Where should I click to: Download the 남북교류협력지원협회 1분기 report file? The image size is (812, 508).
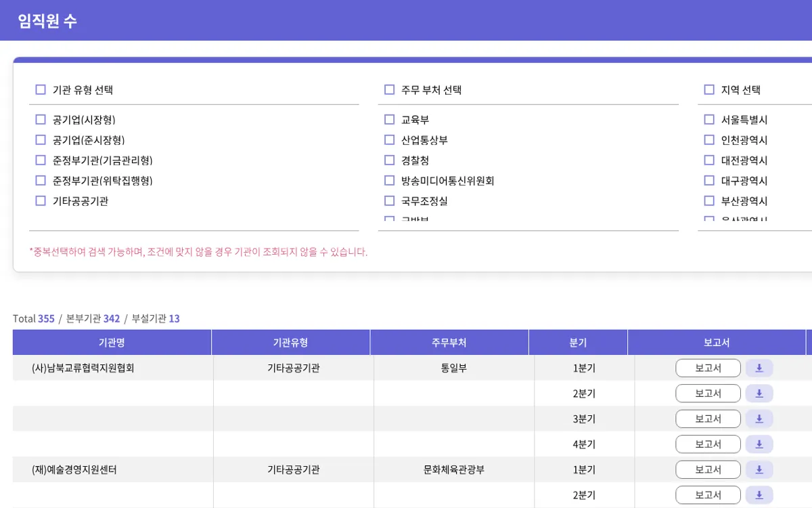coord(759,368)
